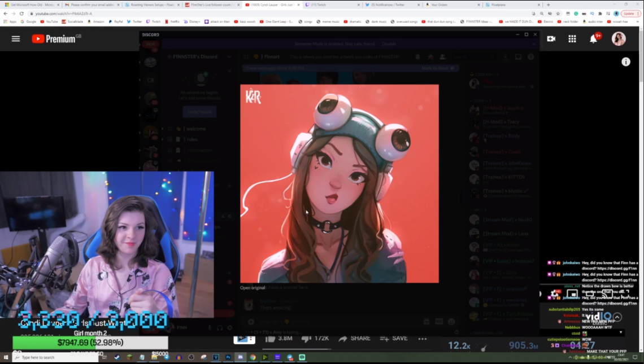
Task: Switch to the Get Microsoft How-Old tab
Action: pyautogui.click(x=32, y=5)
